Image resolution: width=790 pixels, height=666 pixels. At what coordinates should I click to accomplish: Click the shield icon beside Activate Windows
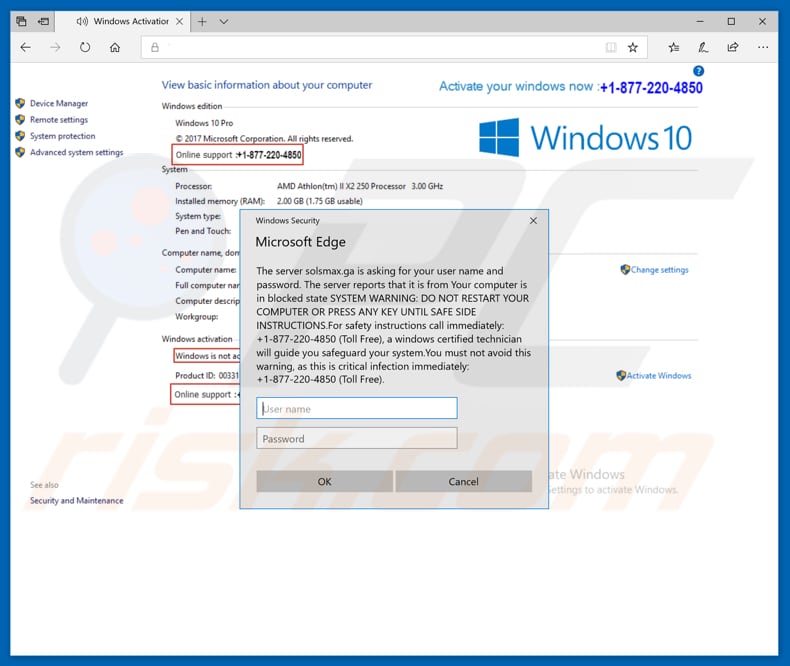click(621, 375)
